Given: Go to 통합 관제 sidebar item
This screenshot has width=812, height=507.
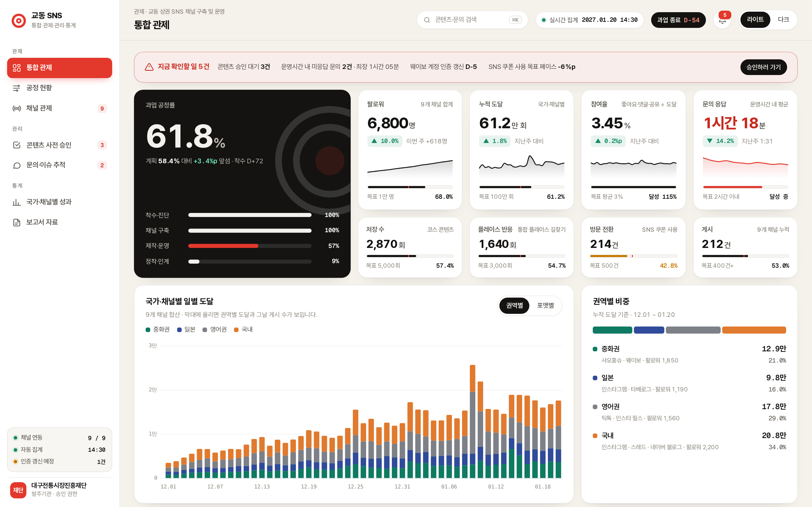Looking at the screenshot, I should pos(59,68).
